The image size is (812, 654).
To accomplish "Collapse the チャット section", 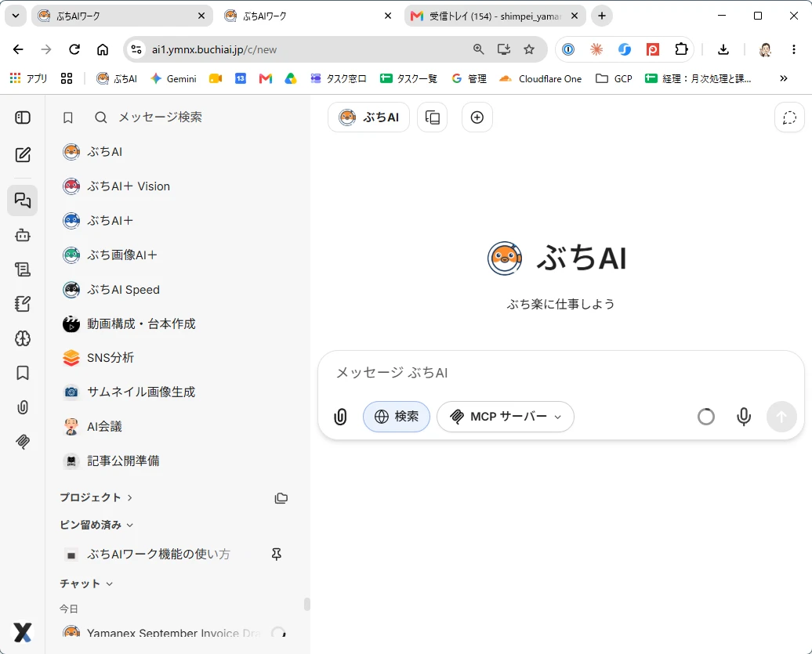I will [86, 584].
